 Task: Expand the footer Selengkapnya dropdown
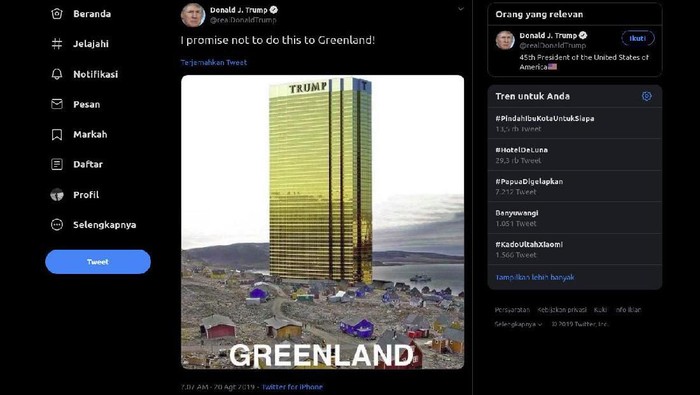coord(518,324)
